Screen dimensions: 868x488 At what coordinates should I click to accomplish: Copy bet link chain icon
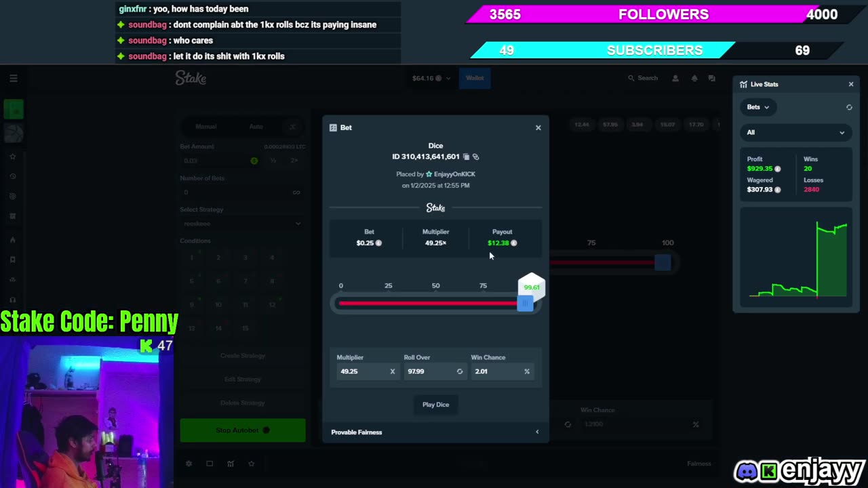coord(475,157)
